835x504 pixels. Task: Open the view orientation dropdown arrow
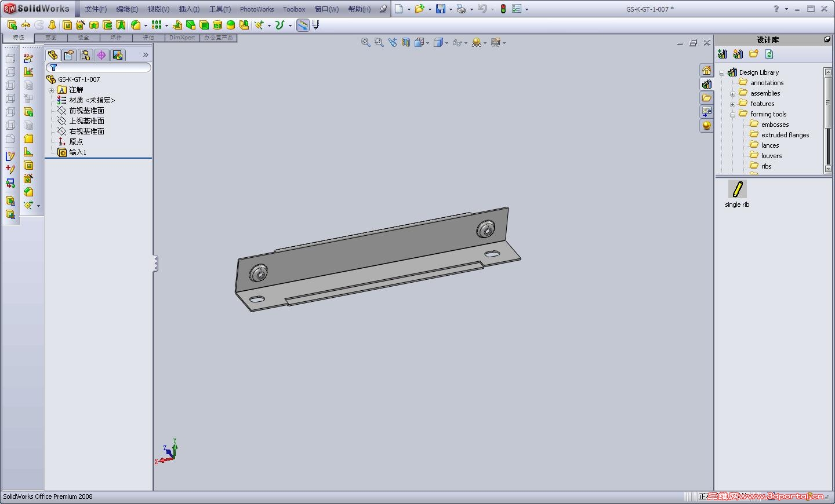[x=428, y=43]
